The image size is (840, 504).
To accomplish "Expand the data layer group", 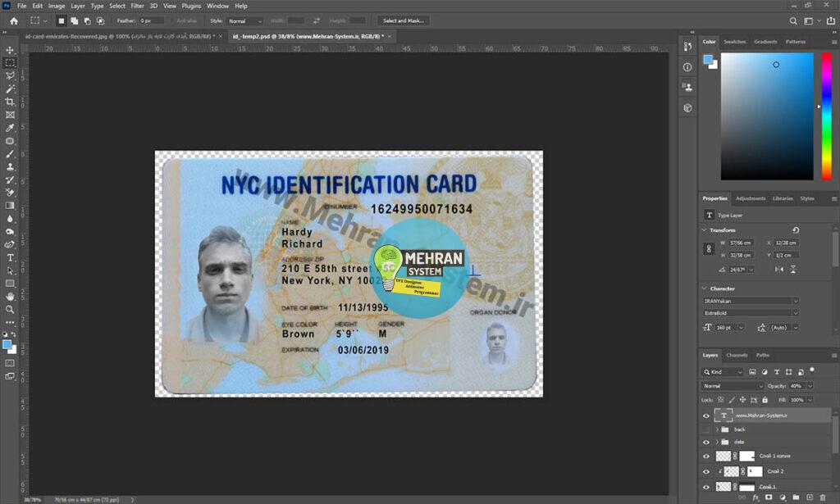I will tap(717, 442).
